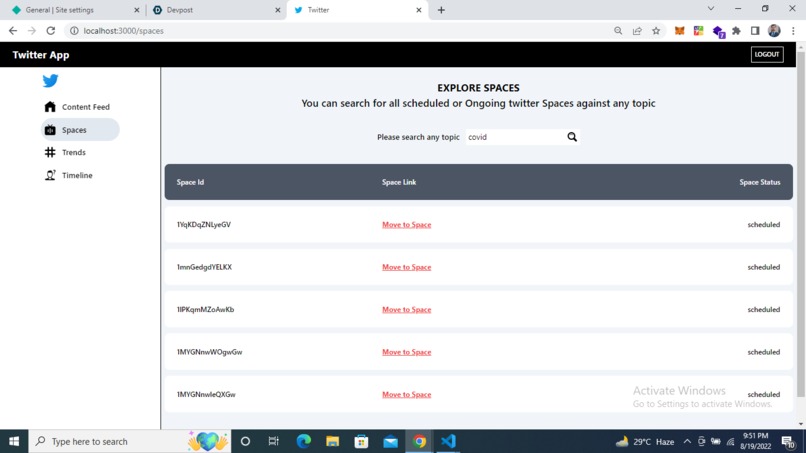This screenshot has height=453, width=806.
Task: Click the Twitter bird logo in the sidebar
Action: (50, 81)
